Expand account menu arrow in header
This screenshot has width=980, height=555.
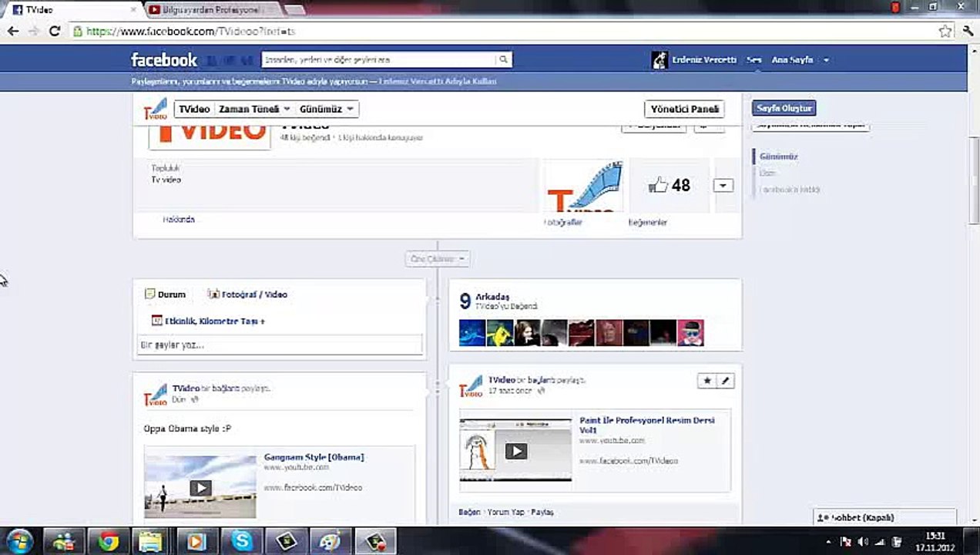[x=826, y=60]
